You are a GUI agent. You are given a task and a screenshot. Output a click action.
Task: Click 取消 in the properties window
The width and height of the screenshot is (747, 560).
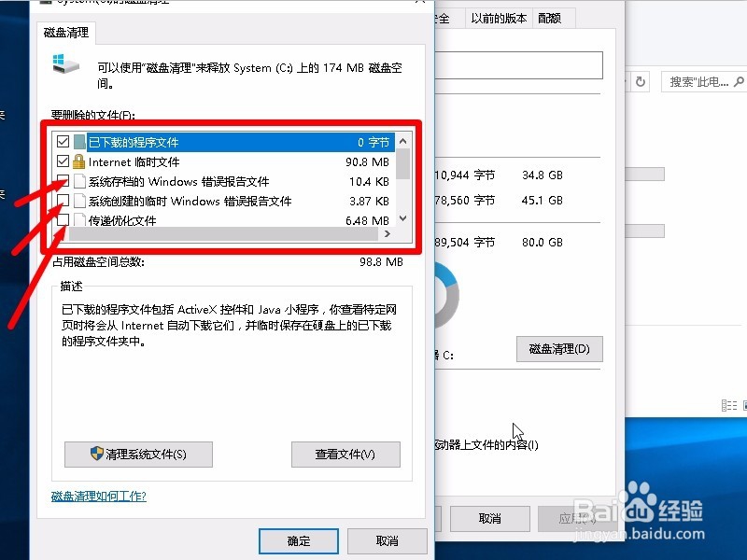pyautogui.click(x=489, y=519)
